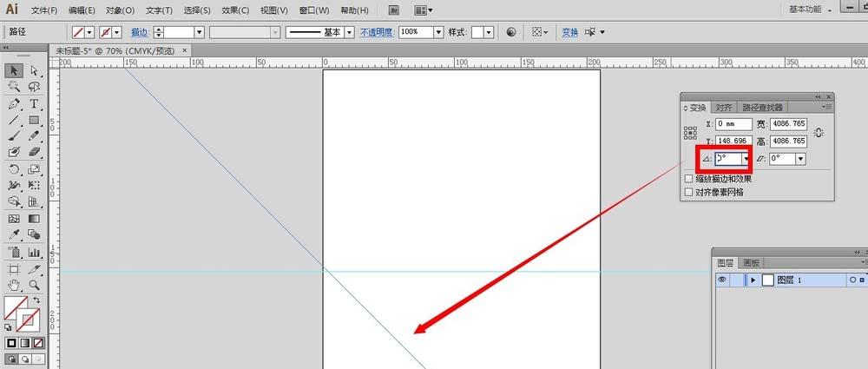Viewport: 868px width, 369px height.
Task: Select the Rectangle tool
Action: [x=34, y=120]
